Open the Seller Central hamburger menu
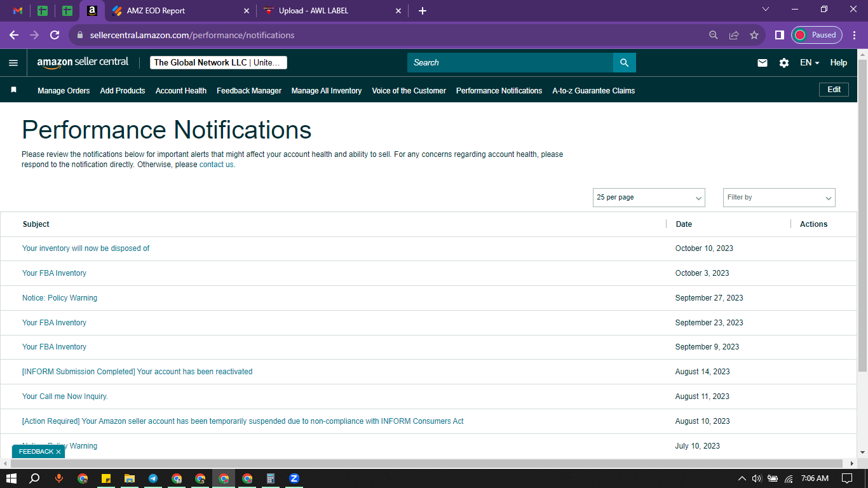868x488 pixels. click(13, 63)
